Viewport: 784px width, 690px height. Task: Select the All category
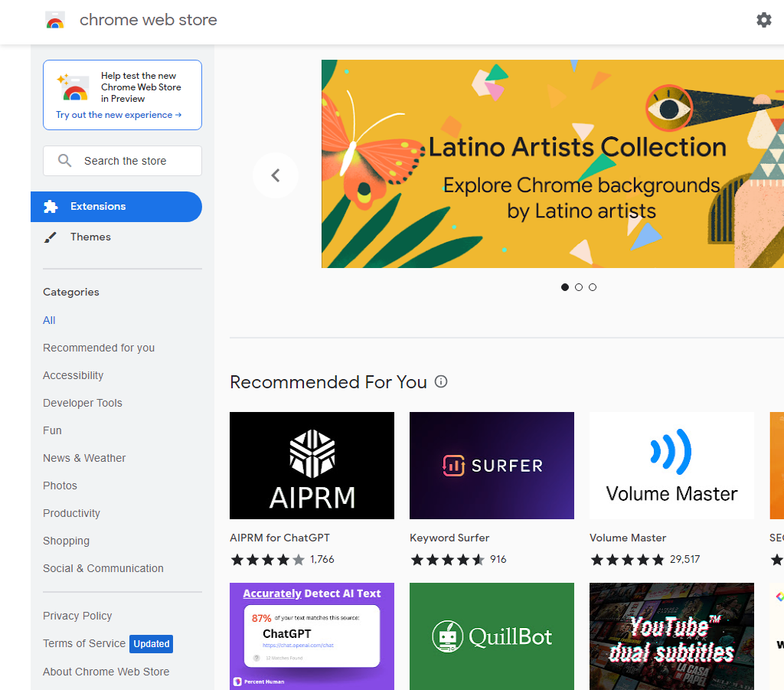(x=49, y=320)
